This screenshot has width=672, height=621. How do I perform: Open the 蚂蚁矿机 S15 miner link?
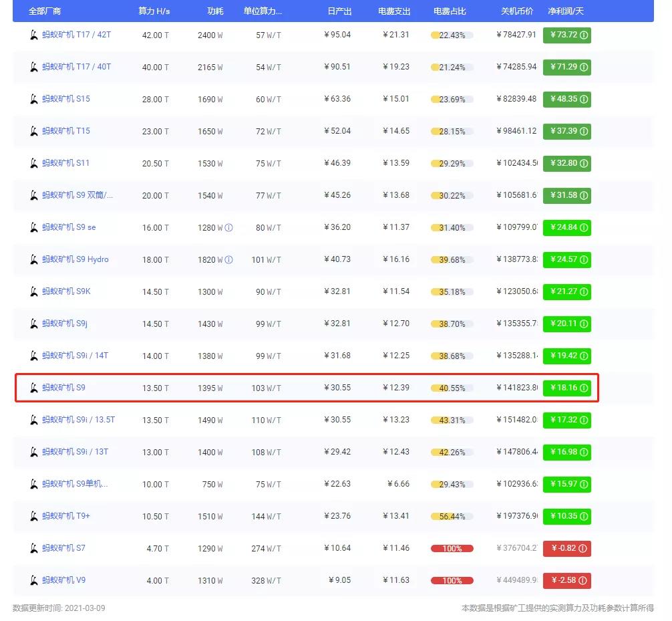pos(66,99)
